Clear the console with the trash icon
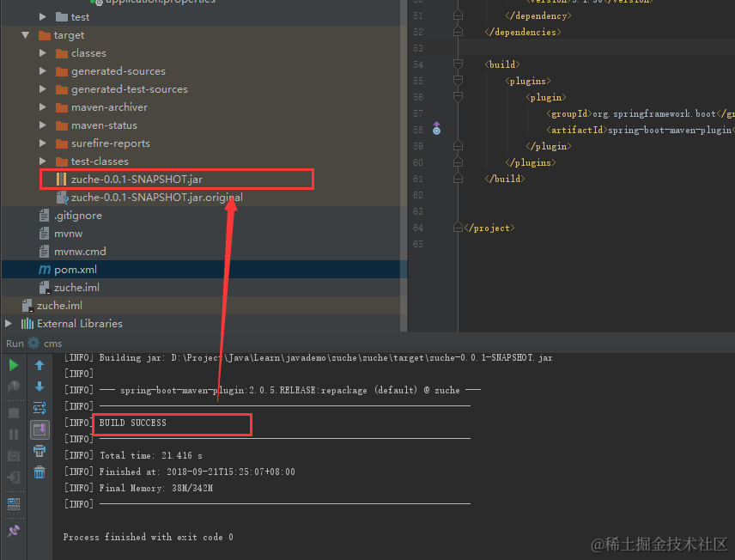Viewport: 735px width, 560px height. click(39, 473)
